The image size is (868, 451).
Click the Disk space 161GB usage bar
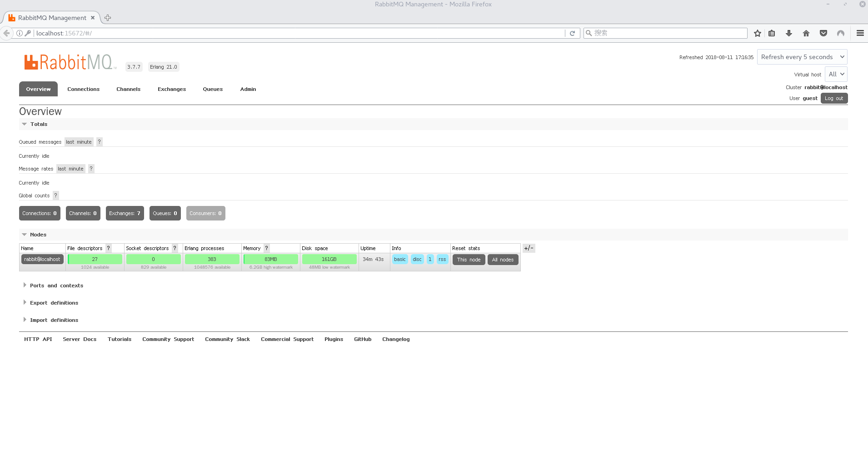pyautogui.click(x=329, y=259)
